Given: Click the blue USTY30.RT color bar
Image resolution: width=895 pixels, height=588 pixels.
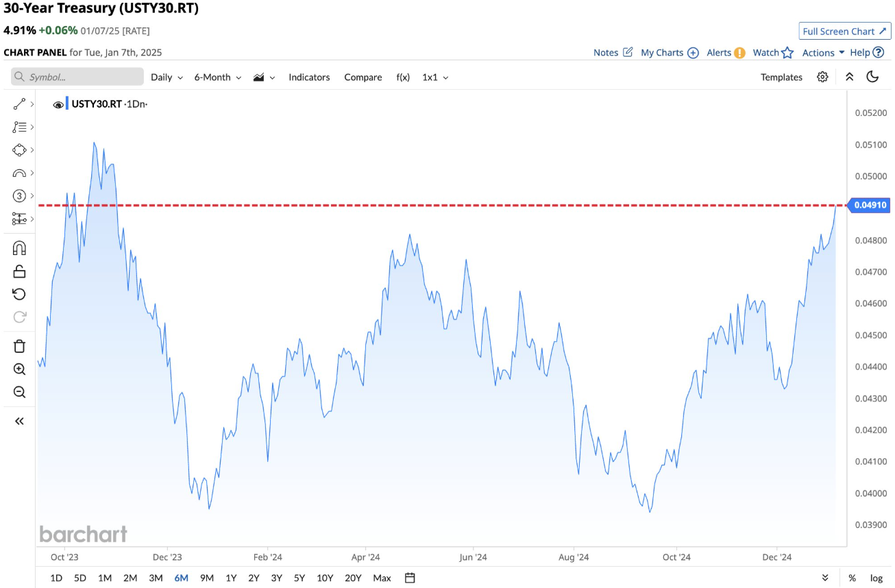Looking at the screenshot, I should [67, 104].
